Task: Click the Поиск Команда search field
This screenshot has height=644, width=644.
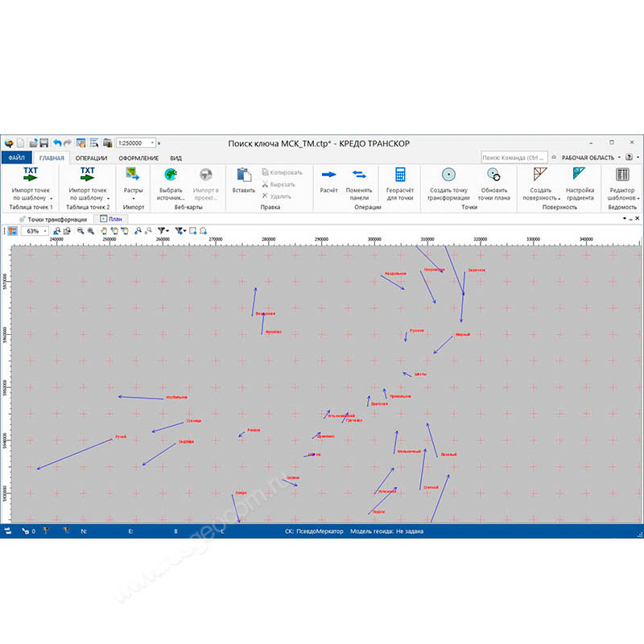Action: click(x=514, y=158)
